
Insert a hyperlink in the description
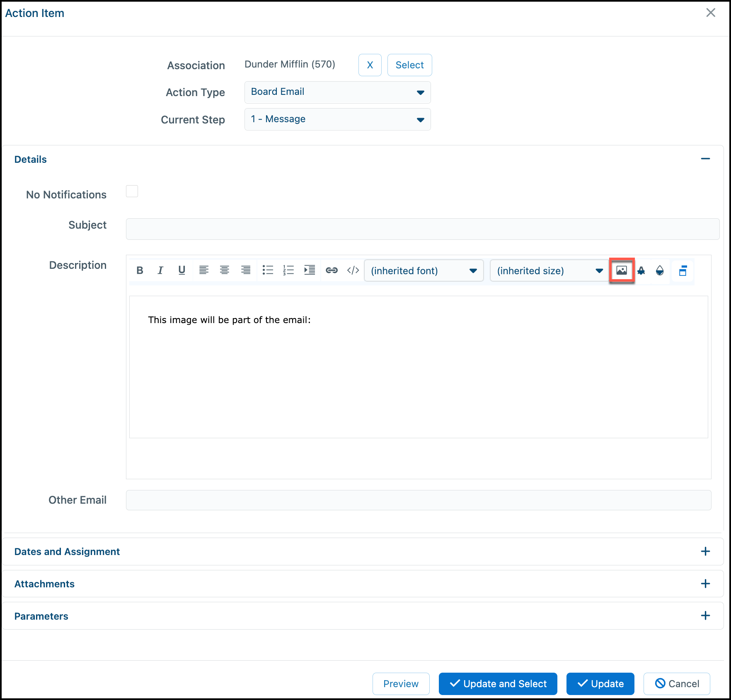[x=332, y=270]
